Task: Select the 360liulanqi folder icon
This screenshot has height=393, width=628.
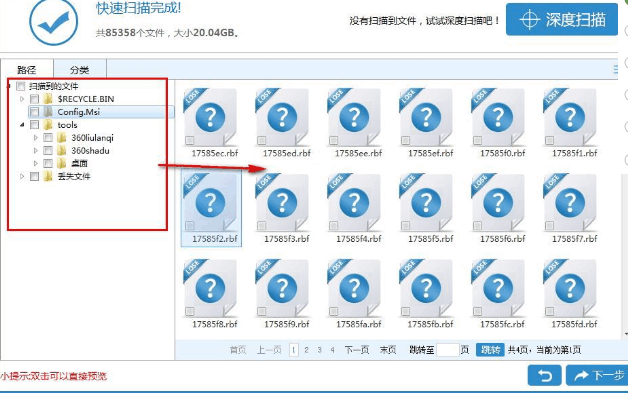Action: (61, 138)
